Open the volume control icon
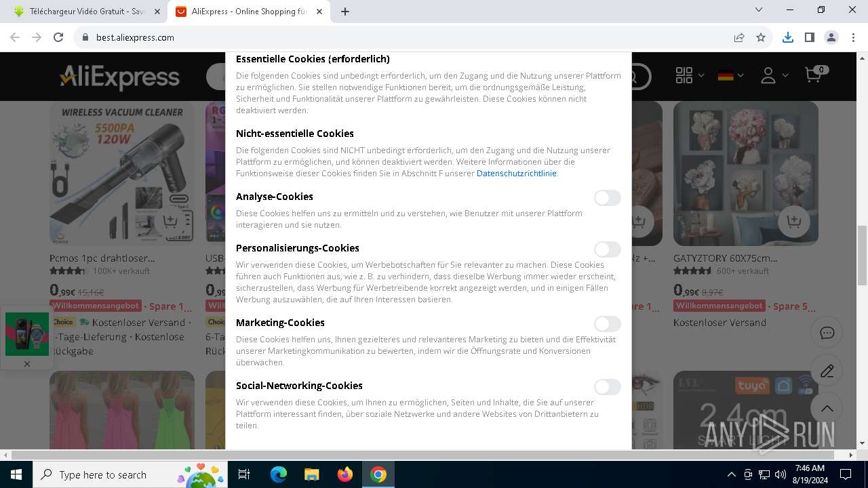Screen dimensions: 868x488 [x=780, y=474]
